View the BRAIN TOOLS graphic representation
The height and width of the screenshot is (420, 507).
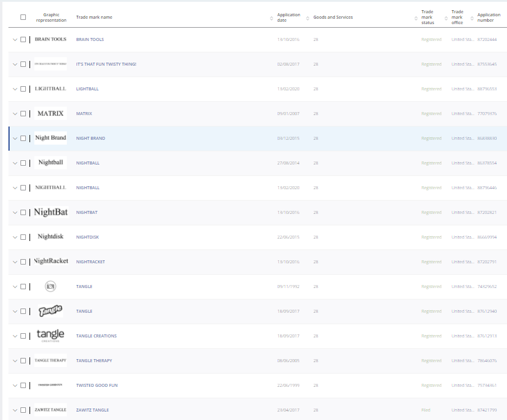pyautogui.click(x=51, y=40)
